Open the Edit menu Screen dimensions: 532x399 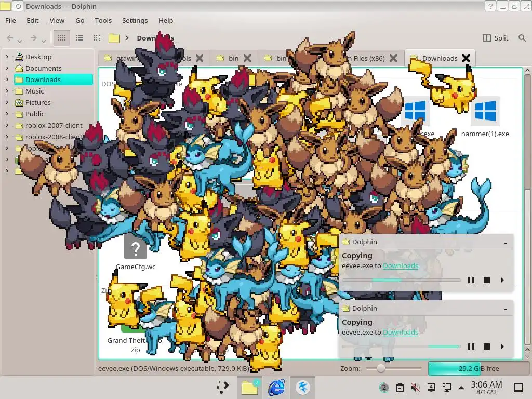coord(33,20)
